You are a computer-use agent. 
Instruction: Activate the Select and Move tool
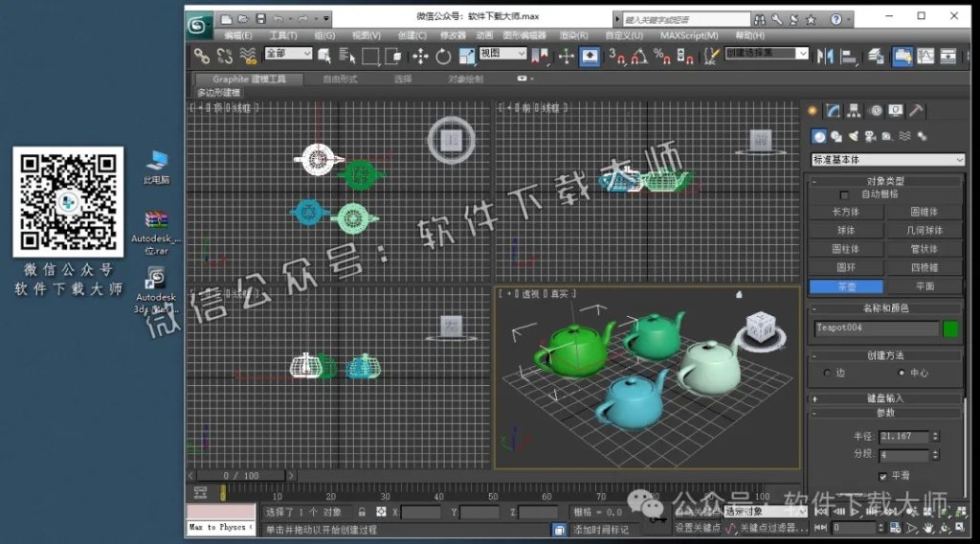point(420,57)
